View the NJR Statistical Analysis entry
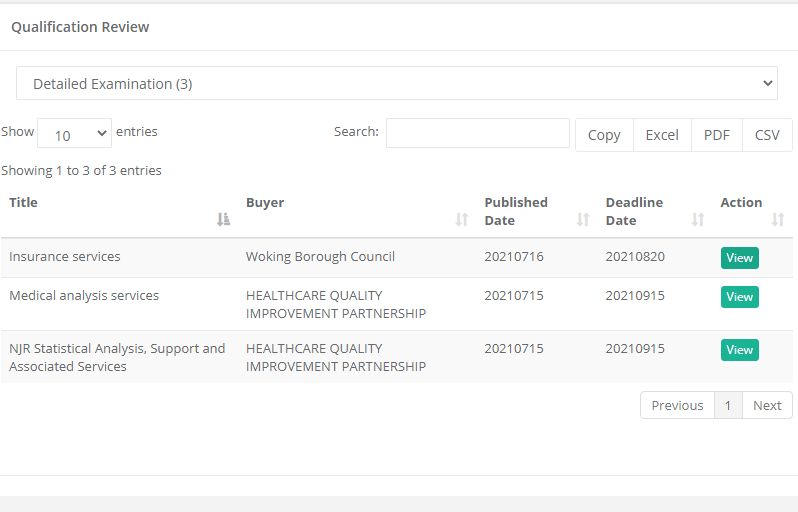This screenshot has height=512, width=798. [739, 350]
